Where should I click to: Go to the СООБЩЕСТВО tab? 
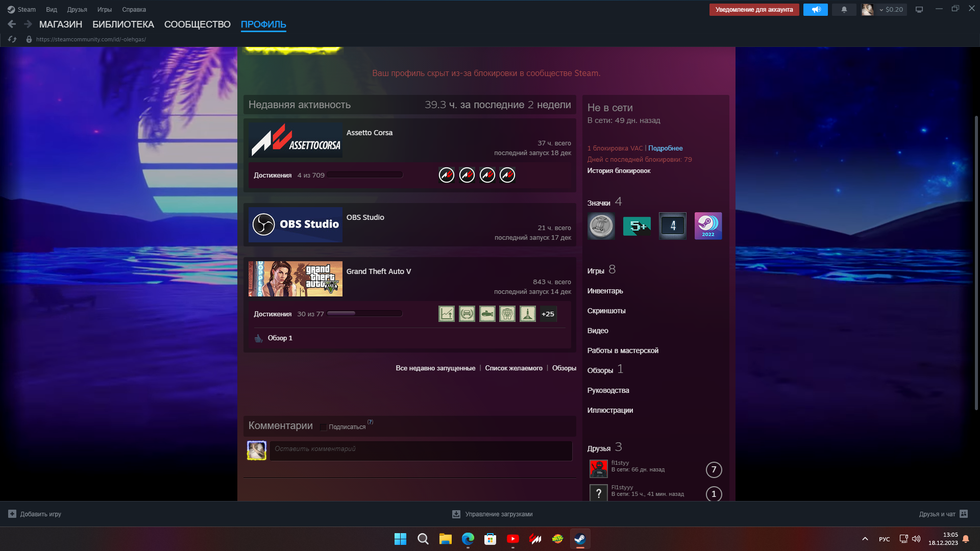(x=198, y=24)
